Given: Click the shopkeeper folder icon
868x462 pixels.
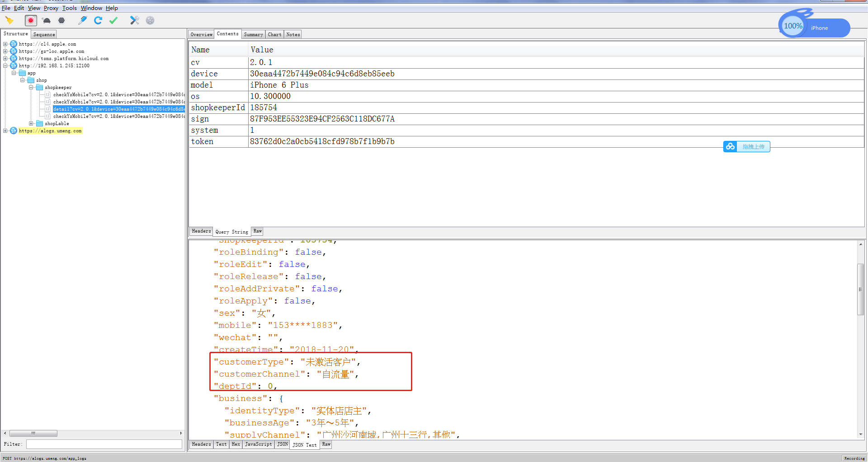Looking at the screenshot, I should 39,87.
